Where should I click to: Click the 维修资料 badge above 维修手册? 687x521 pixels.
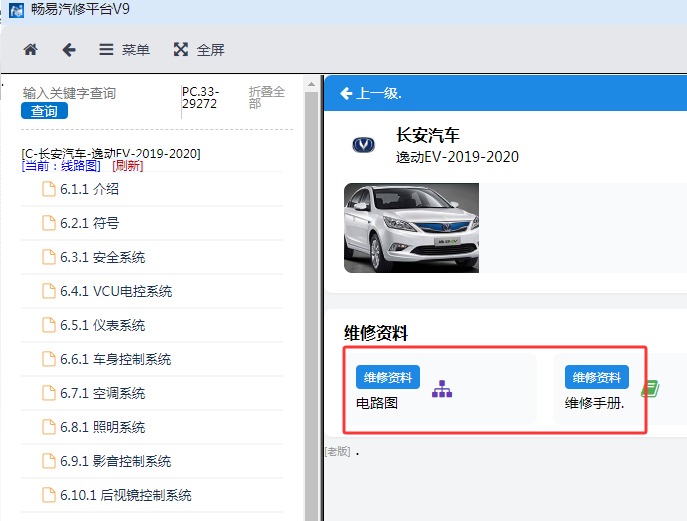(597, 377)
